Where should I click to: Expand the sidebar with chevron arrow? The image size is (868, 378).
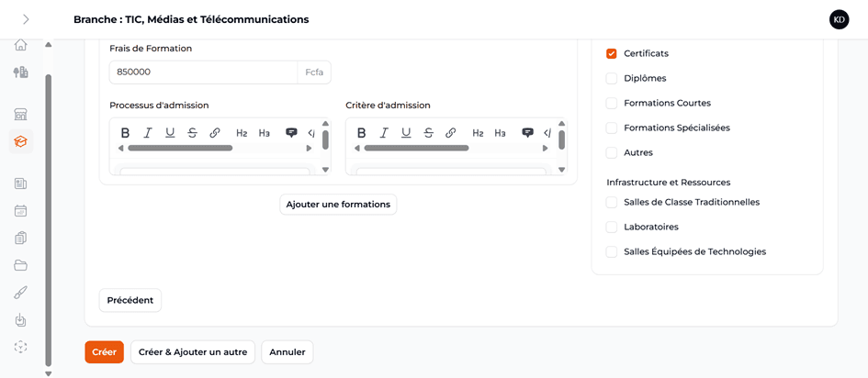tap(26, 19)
